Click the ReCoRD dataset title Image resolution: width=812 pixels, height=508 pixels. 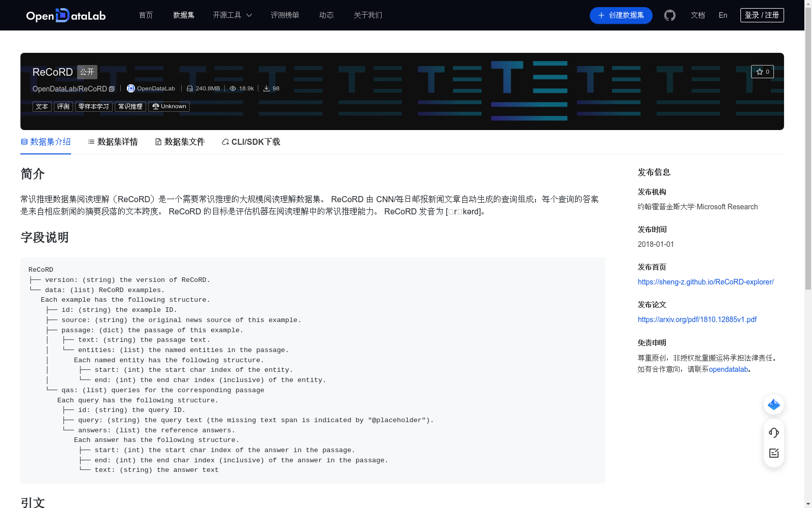53,72
